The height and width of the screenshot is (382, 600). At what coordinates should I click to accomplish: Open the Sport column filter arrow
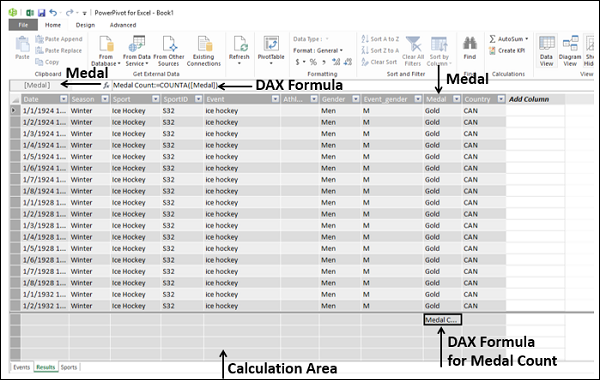155,99
